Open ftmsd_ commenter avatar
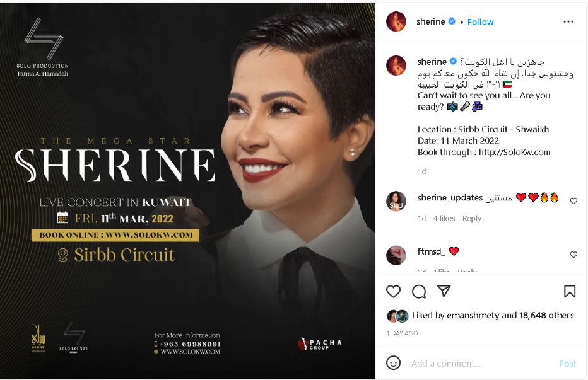Image resolution: width=588 pixels, height=380 pixels. (x=396, y=255)
